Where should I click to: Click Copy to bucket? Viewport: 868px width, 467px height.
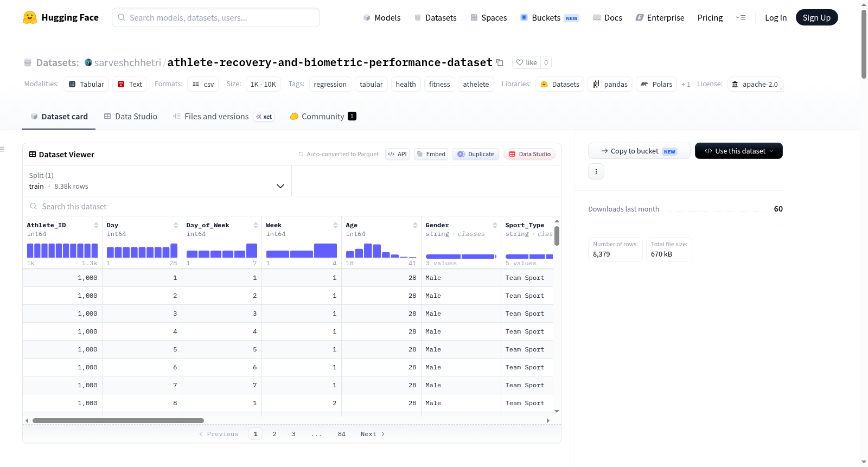(x=639, y=151)
